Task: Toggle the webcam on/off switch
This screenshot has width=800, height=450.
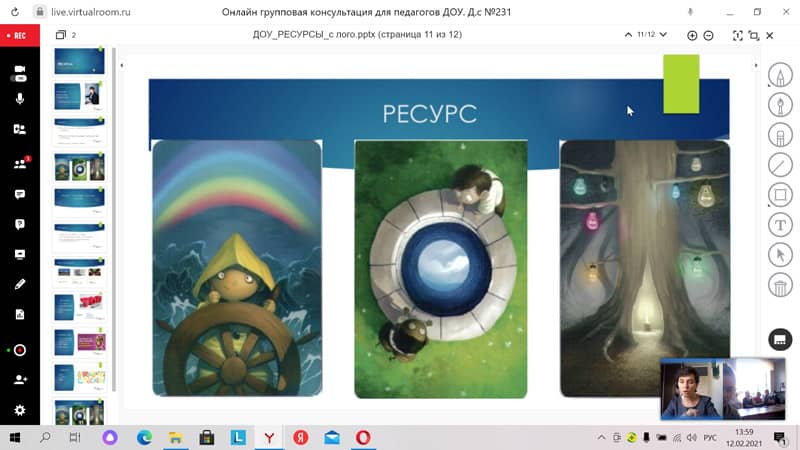Action: (19, 73)
